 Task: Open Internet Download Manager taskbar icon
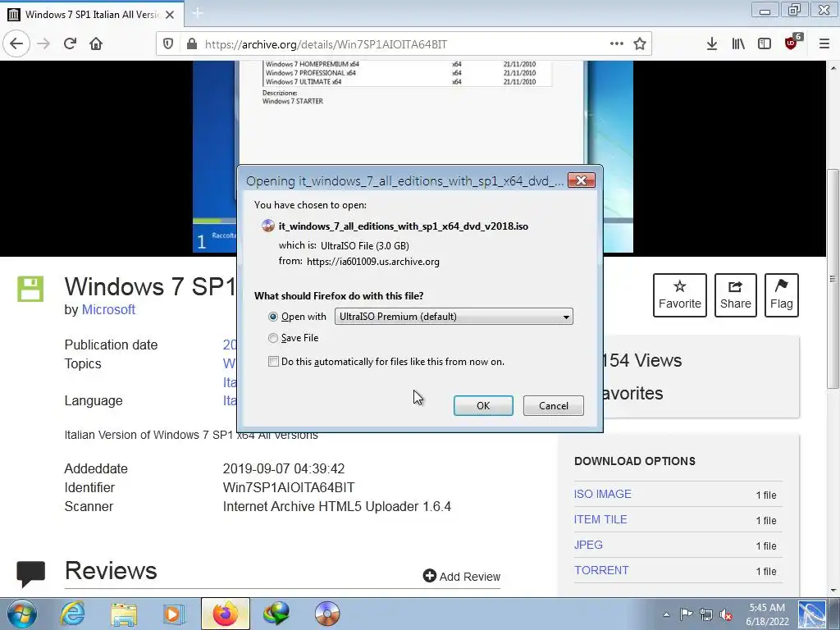point(276,614)
